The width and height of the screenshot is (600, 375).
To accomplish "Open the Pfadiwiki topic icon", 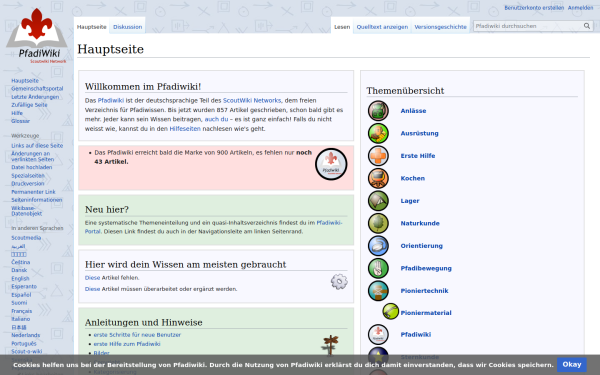I will click(378, 334).
